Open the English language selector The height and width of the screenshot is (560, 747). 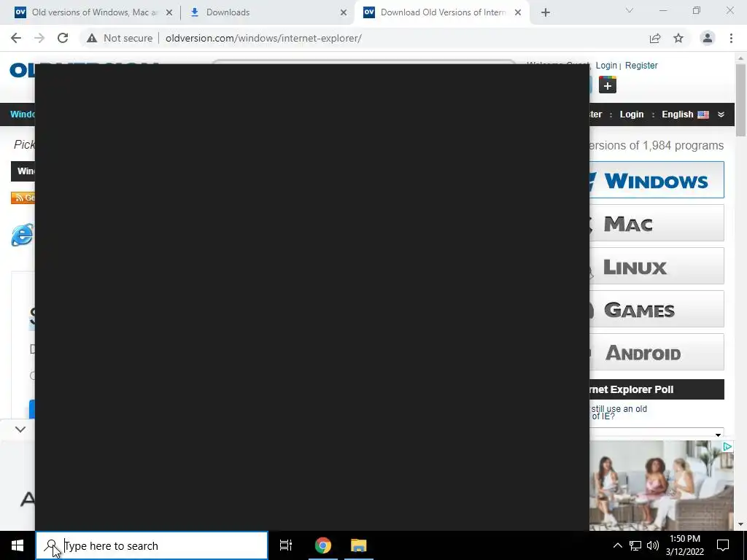(685, 114)
